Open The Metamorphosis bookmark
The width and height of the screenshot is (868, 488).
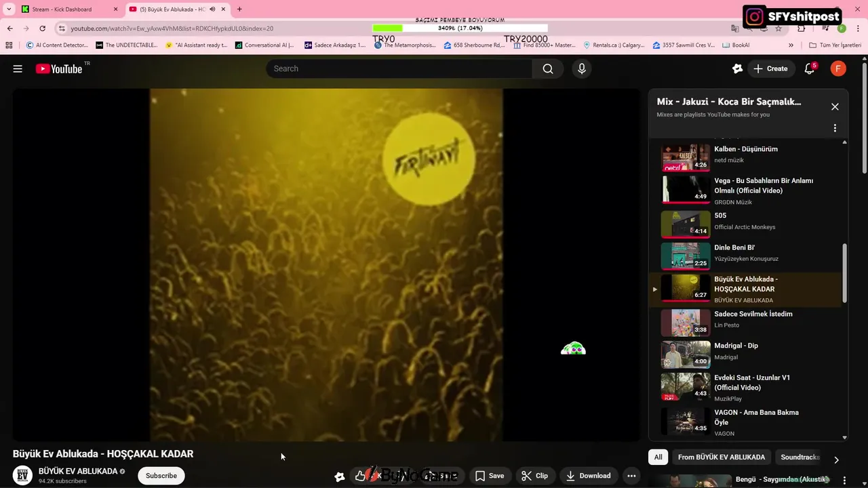tap(406, 45)
